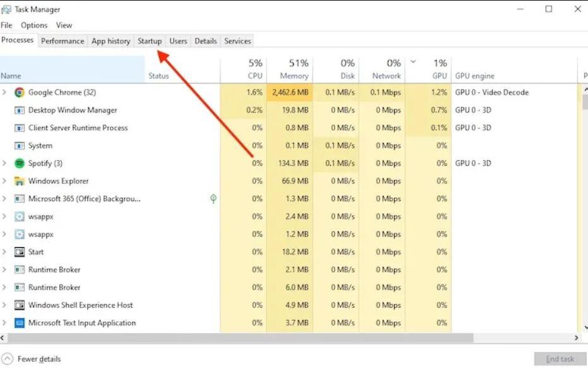Click Windows Explorer's 66.9 MB memory cell
Viewport: 588px width, 373px height.
coord(289,181)
